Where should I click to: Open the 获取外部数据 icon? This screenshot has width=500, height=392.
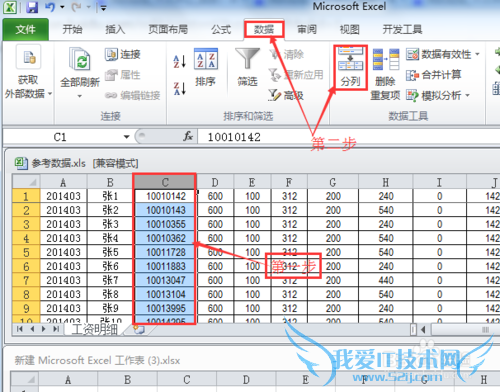coord(29,57)
